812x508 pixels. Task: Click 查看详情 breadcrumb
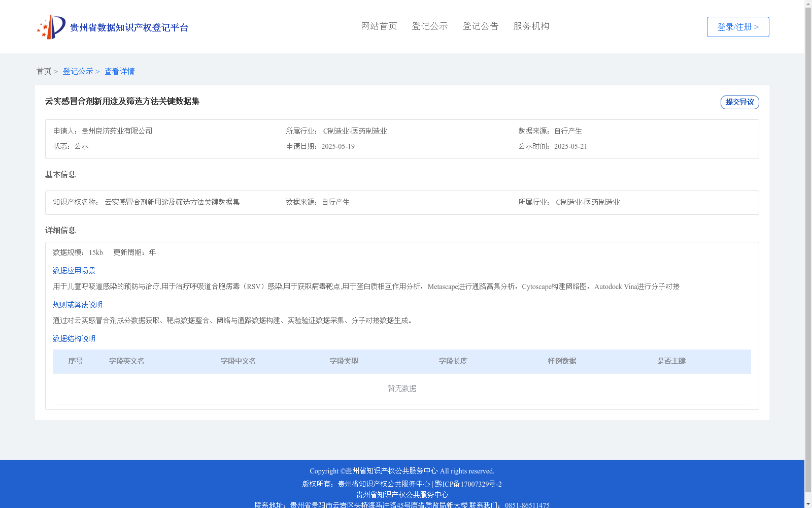(120, 71)
